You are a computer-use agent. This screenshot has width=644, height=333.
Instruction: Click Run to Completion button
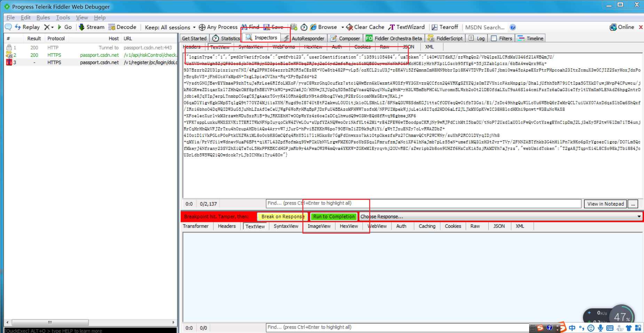[334, 216]
